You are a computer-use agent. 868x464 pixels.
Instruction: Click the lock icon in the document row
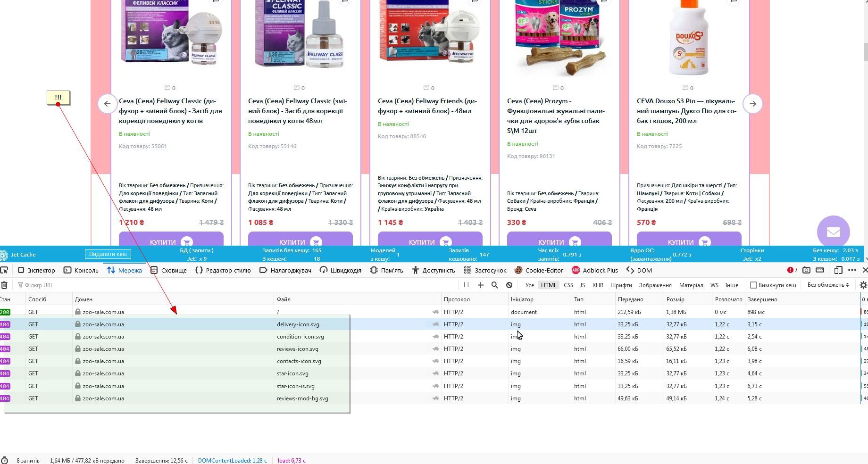(78, 312)
